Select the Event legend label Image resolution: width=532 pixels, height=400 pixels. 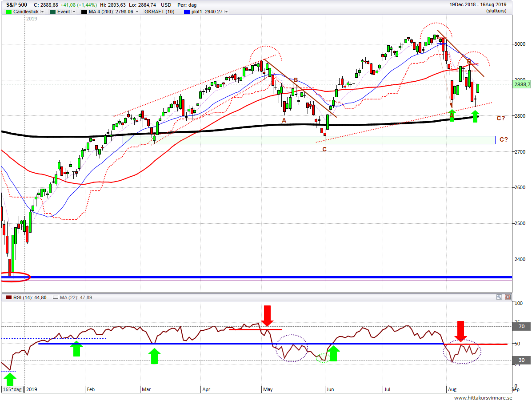(64, 12)
